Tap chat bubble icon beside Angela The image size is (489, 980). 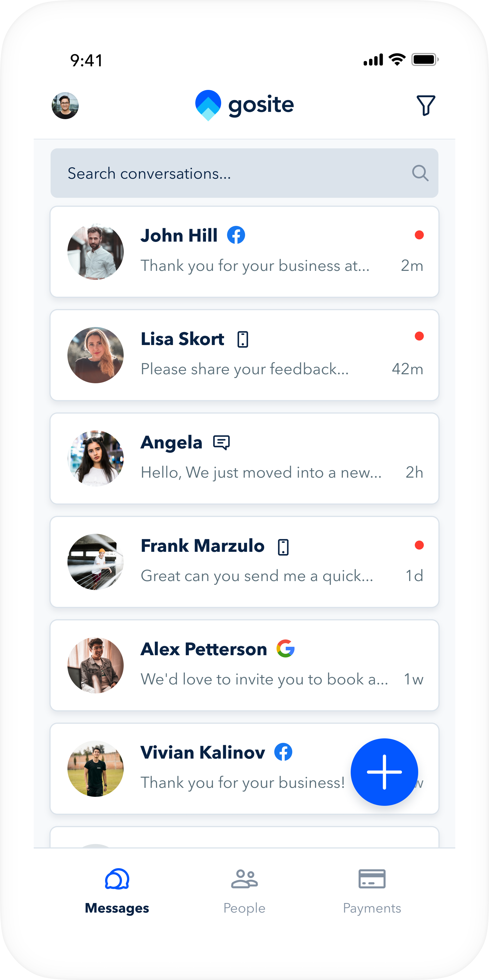pyautogui.click(x=221, y=443)
